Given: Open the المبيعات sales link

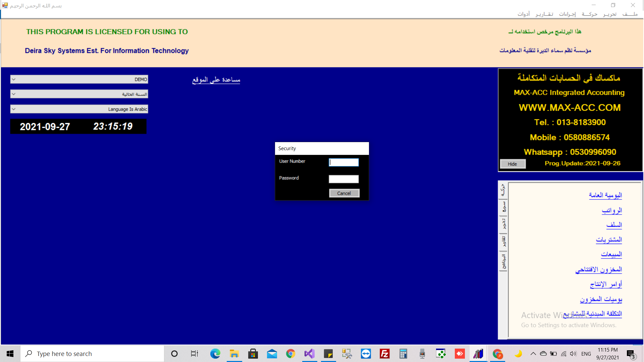Looking at the screenshot, I should (611, 254).
